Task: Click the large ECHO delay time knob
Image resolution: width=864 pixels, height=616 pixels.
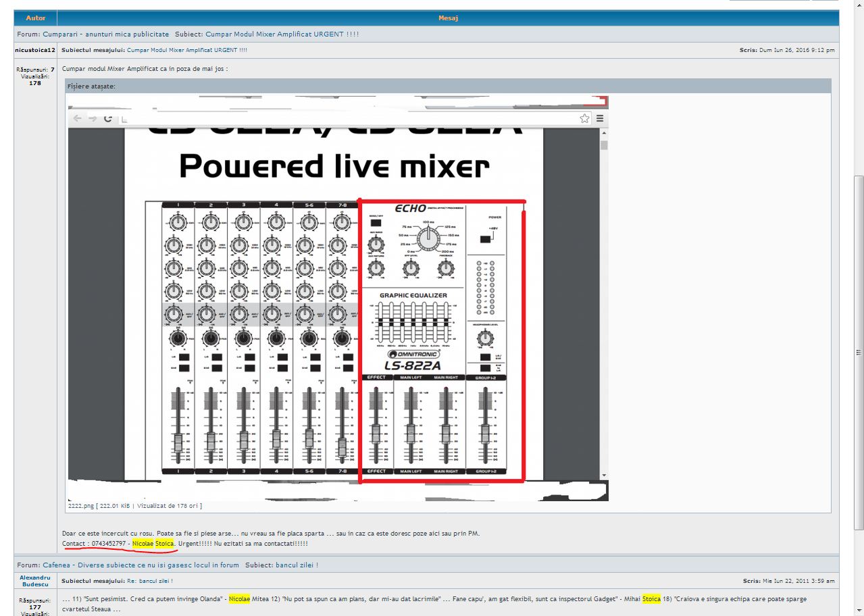Action: click(427, 238)
